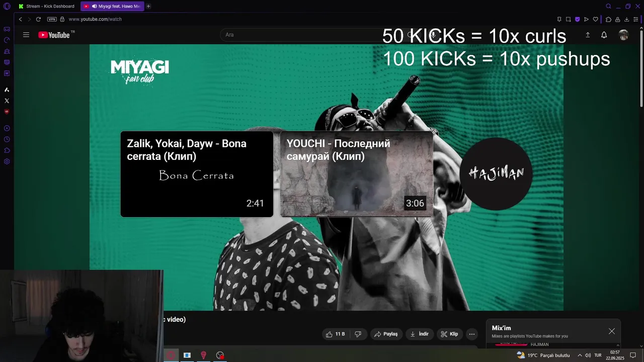This screenshot has height=362, width=644.
Task: Reload the current page
Action: click(x=38, y=19)
